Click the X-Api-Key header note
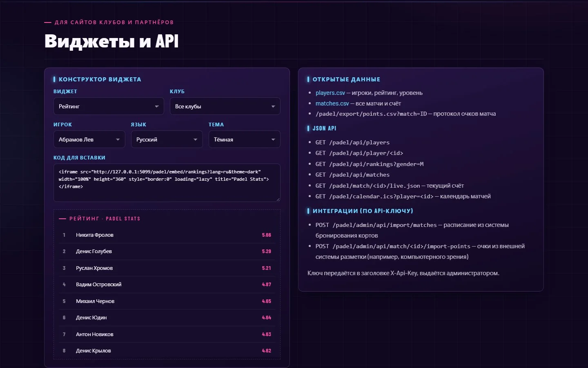Image resolution: width=588 pixels, height=368 pixels. point(403,273)
